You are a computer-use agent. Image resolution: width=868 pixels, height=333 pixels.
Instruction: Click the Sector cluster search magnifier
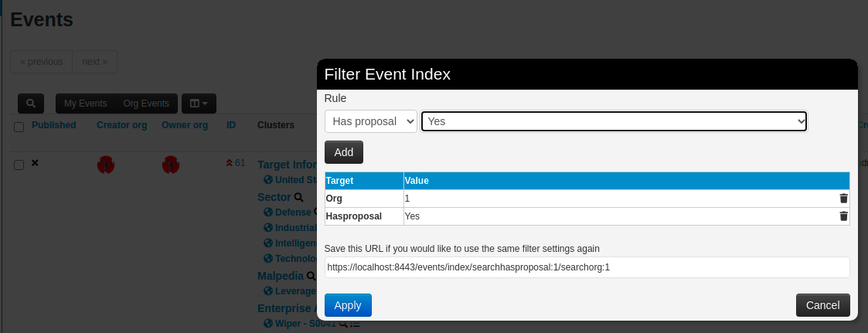click(x=298, y=198)
